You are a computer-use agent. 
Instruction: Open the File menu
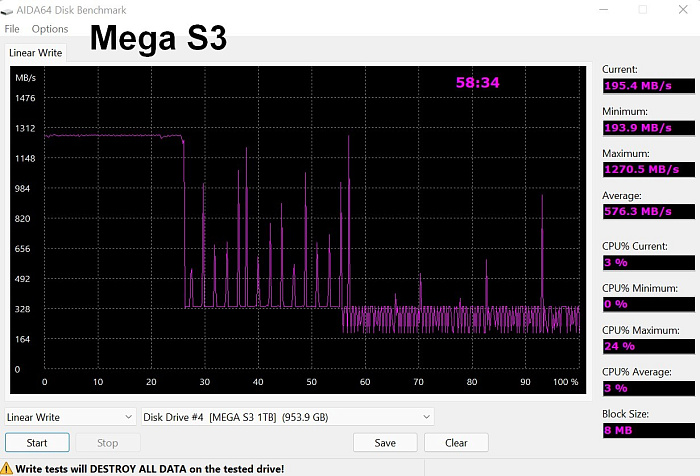[12, 29]
